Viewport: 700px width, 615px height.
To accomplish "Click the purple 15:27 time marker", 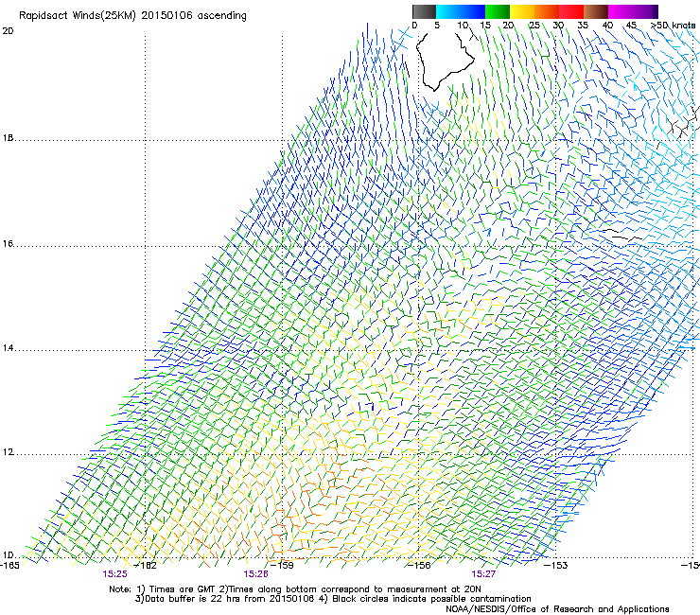I will [x=483, y=574].
